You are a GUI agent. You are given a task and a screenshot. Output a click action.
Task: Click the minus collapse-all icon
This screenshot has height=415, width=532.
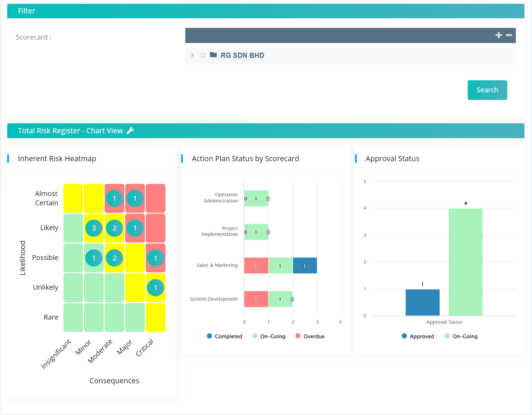509,35
